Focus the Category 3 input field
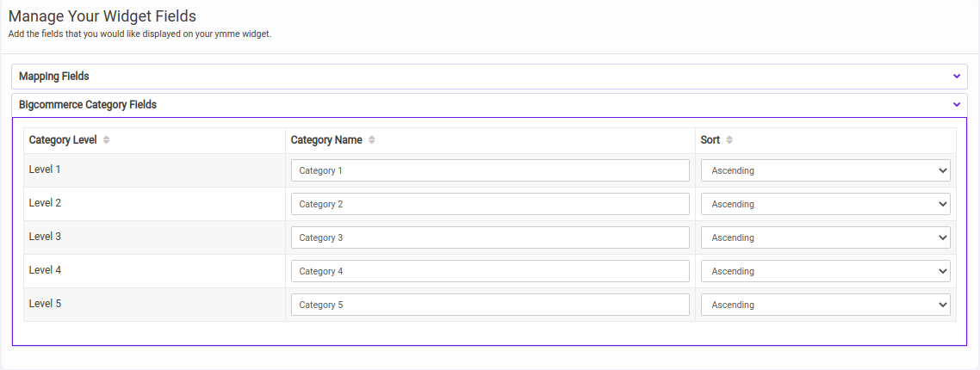 (490, 237)
